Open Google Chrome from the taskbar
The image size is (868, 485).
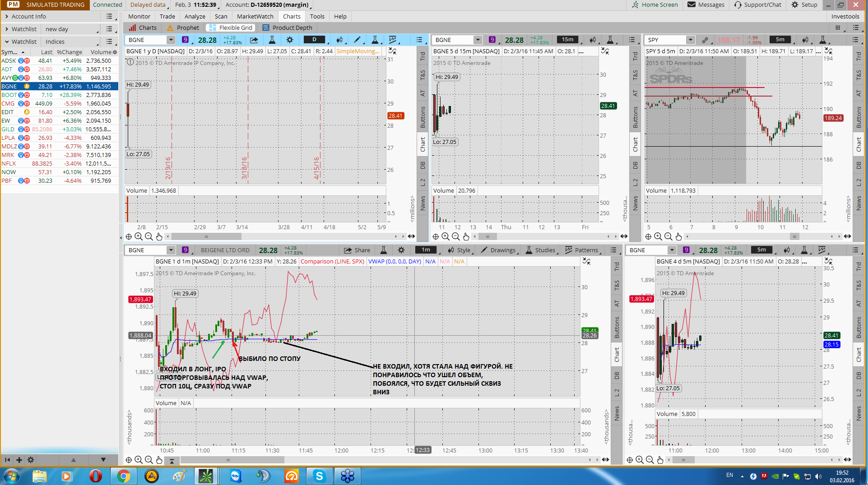tap(123, 476)
